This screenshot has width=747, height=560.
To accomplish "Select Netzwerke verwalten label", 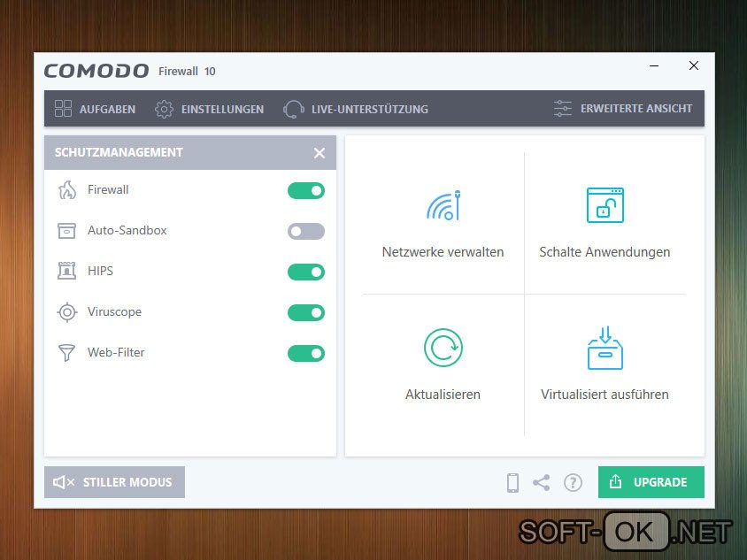I will pos(443,252).
